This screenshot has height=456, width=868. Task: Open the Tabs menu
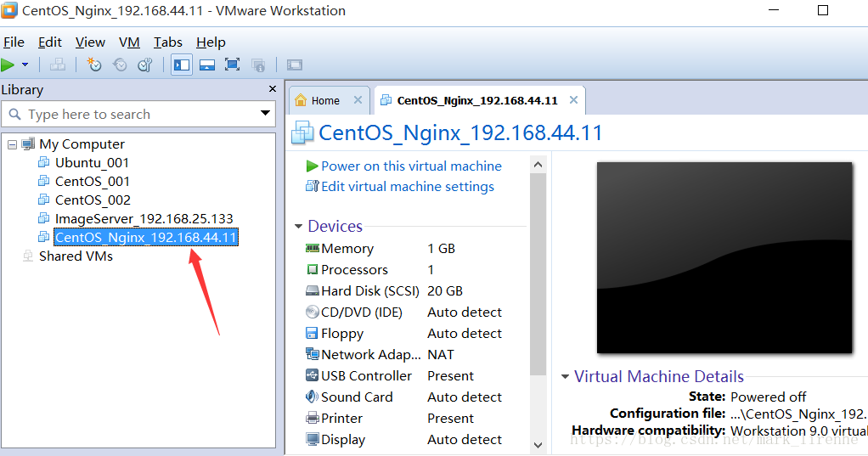click(x=167, y=42)
